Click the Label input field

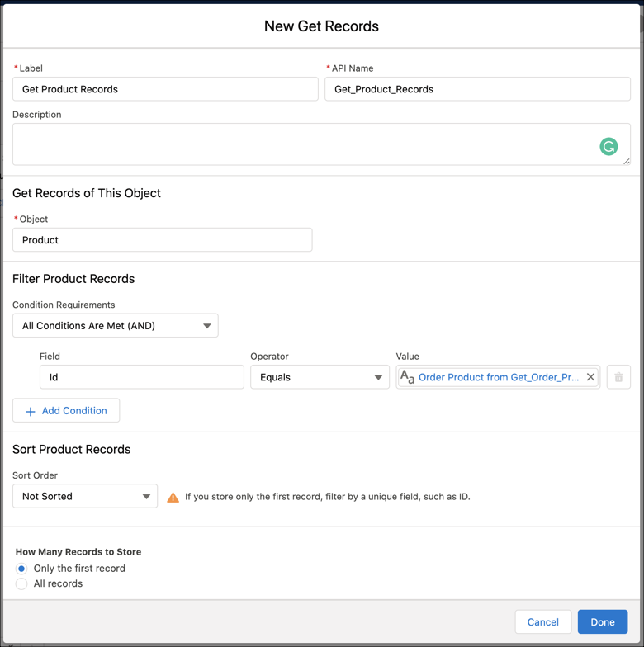(x=165, y=89)
